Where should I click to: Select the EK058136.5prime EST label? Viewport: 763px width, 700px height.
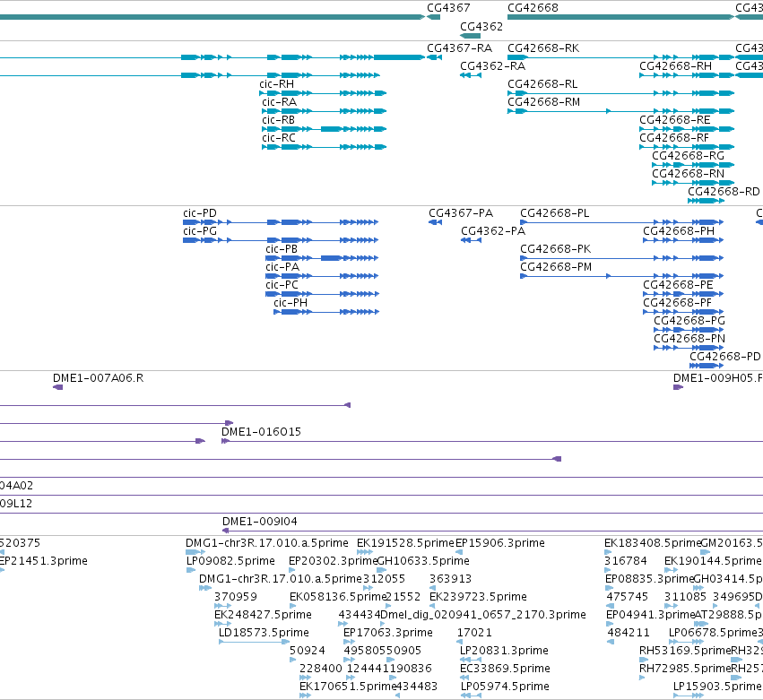pyautogui.click(x=338, y=597)
